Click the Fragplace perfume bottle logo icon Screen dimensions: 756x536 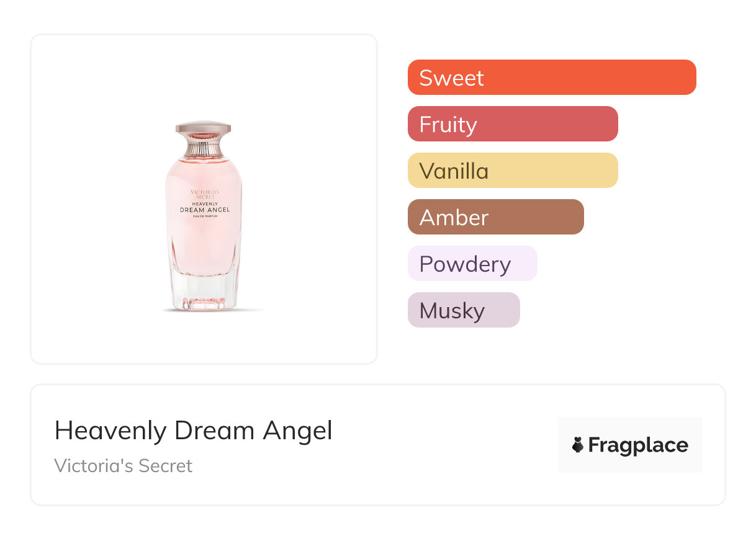578,445
